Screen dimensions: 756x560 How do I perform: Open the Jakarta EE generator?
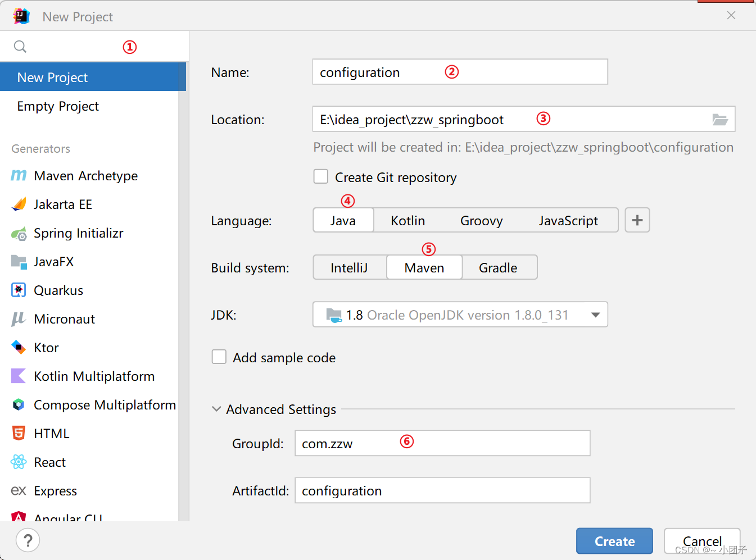coord(89,204)
